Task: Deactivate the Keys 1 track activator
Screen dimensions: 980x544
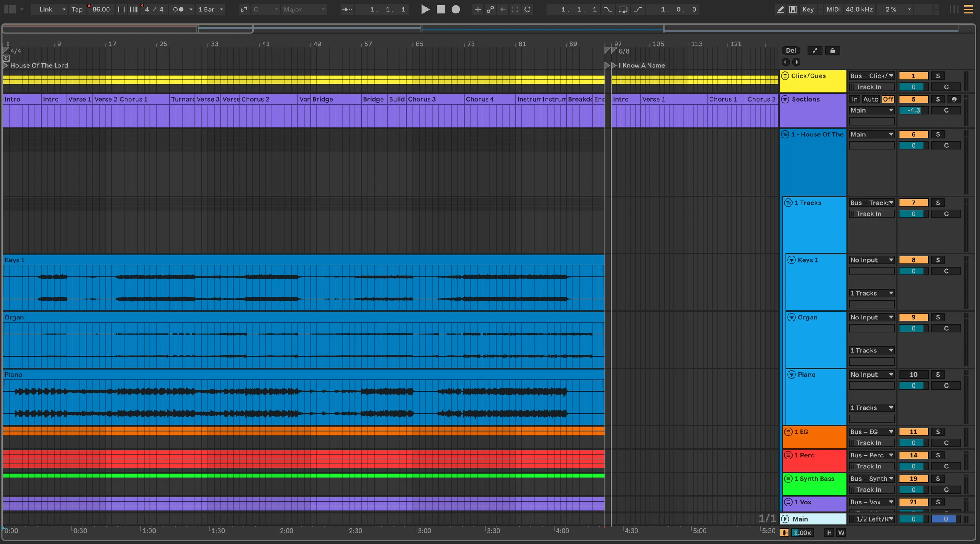Action: 913,260
